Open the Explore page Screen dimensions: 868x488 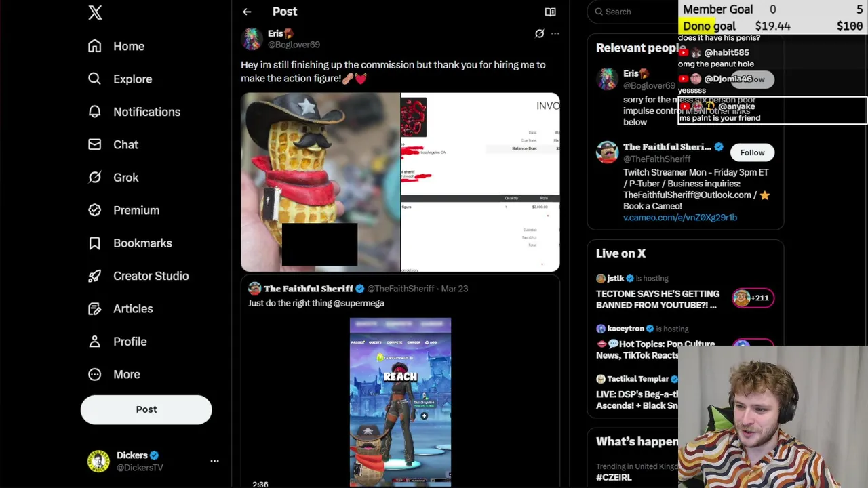pos(120,79)
